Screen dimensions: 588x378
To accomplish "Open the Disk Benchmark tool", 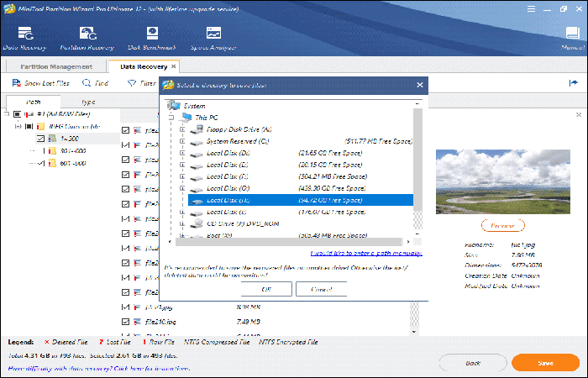I will click(152, 39).
